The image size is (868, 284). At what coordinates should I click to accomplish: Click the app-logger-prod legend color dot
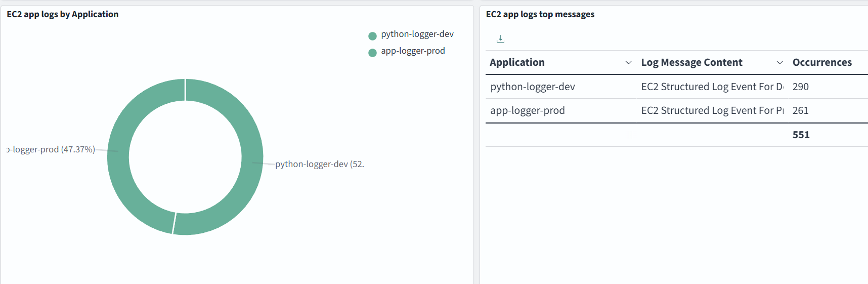tap(372, 53)
